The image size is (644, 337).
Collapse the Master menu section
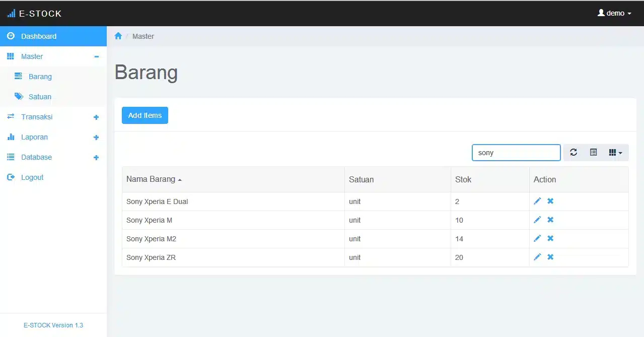[96, 57]
